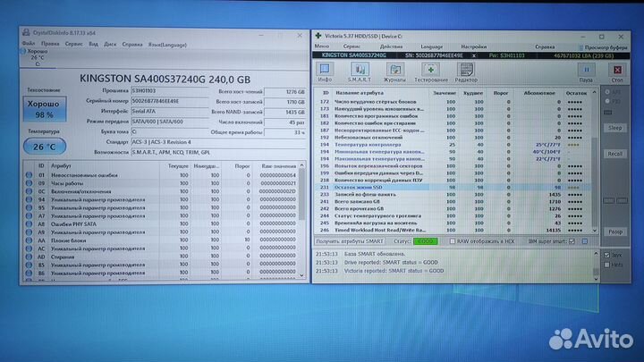This screenshot has height=362, width=644.
Task: Open the Действия menu in Victoria
Action: coord(391,46)
